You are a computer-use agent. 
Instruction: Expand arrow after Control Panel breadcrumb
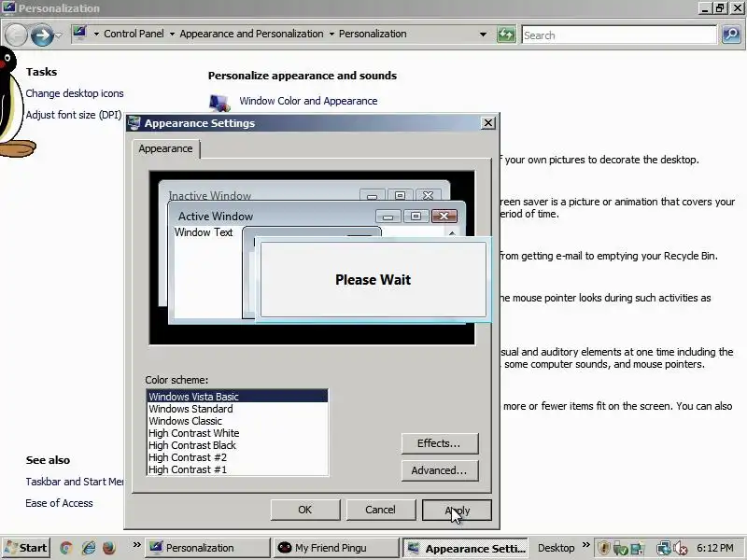pyautogui.click(x=172, y=34)
